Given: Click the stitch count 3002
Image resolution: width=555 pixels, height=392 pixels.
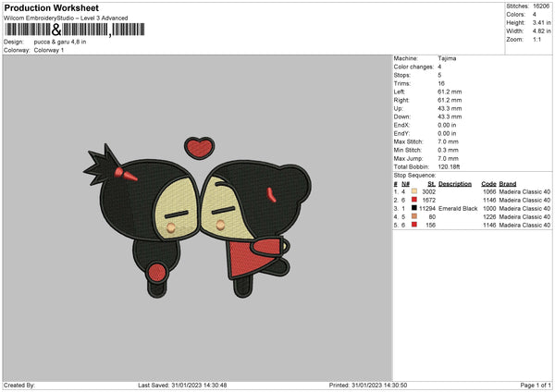Looking at the screenshot, I should (428, 191).
